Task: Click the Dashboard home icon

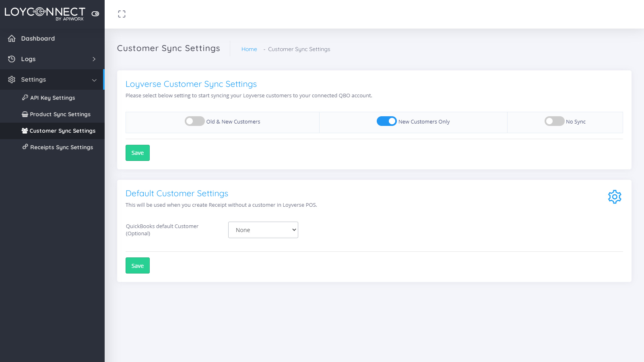Action: click(x=12, y=39)
